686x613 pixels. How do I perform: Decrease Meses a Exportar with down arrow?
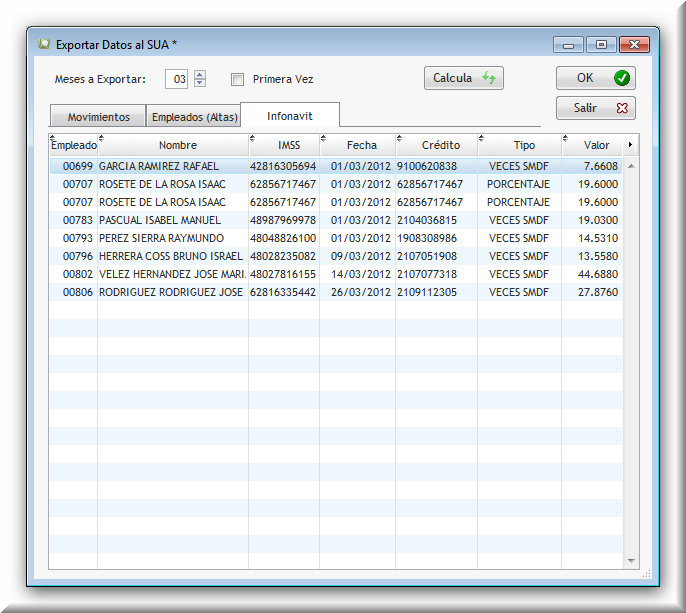tap(200, 83)
